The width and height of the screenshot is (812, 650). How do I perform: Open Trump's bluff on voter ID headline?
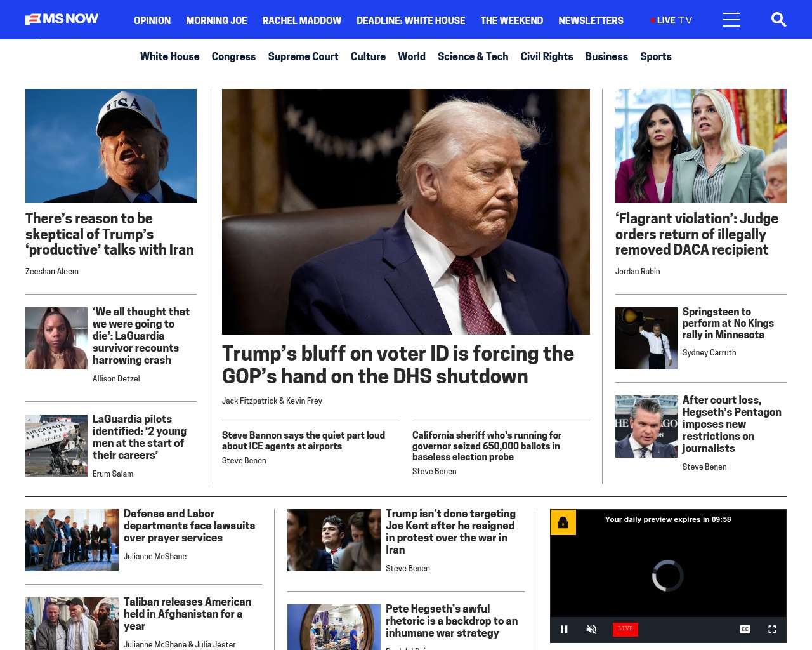[x=398, y=364]
